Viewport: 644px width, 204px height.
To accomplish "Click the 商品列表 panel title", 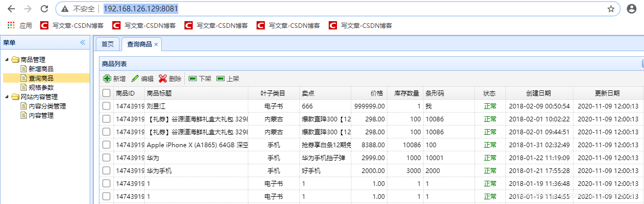I will click(x=114, y=64).
